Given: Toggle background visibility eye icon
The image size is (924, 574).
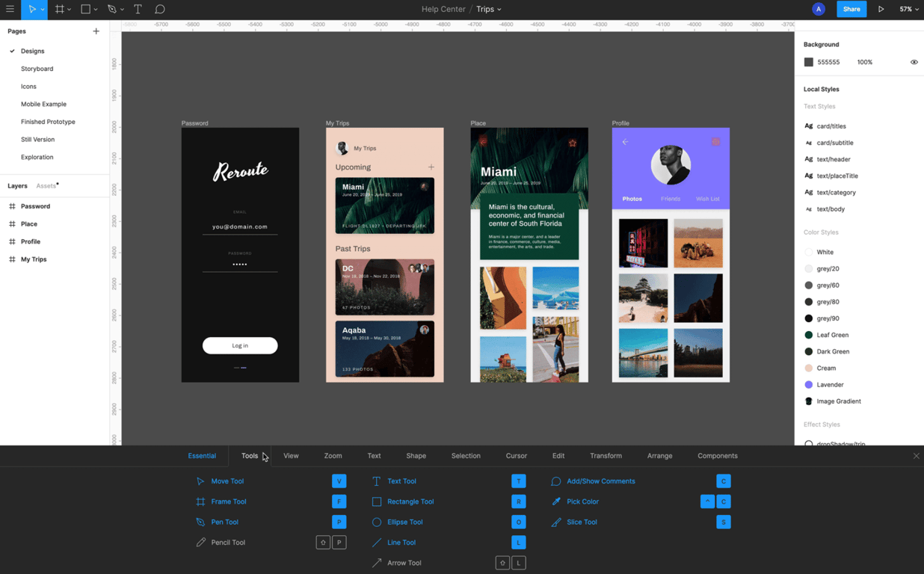Looking at the screenshot, I should coord(914,62).
